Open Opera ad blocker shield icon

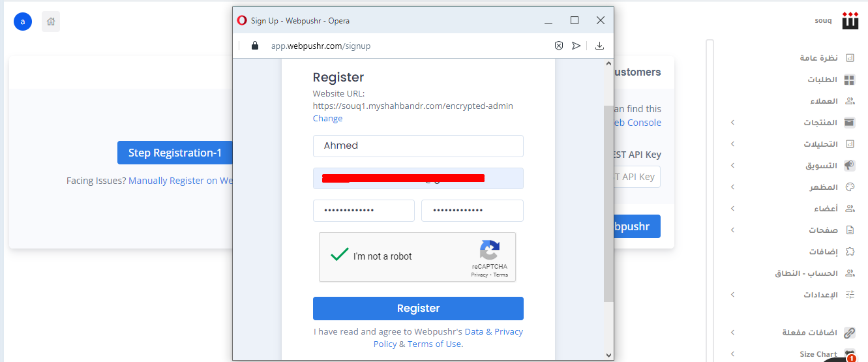coord(559,46)
